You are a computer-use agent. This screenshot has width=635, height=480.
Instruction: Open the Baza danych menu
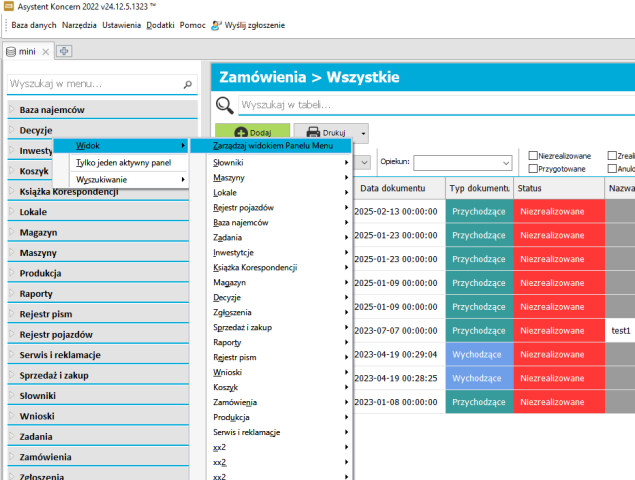[x=34, y=25]
